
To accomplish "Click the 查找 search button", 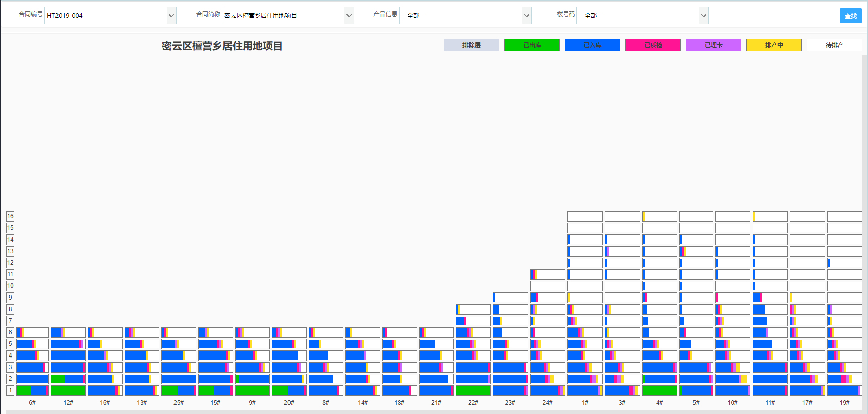I will pos(850,16).
